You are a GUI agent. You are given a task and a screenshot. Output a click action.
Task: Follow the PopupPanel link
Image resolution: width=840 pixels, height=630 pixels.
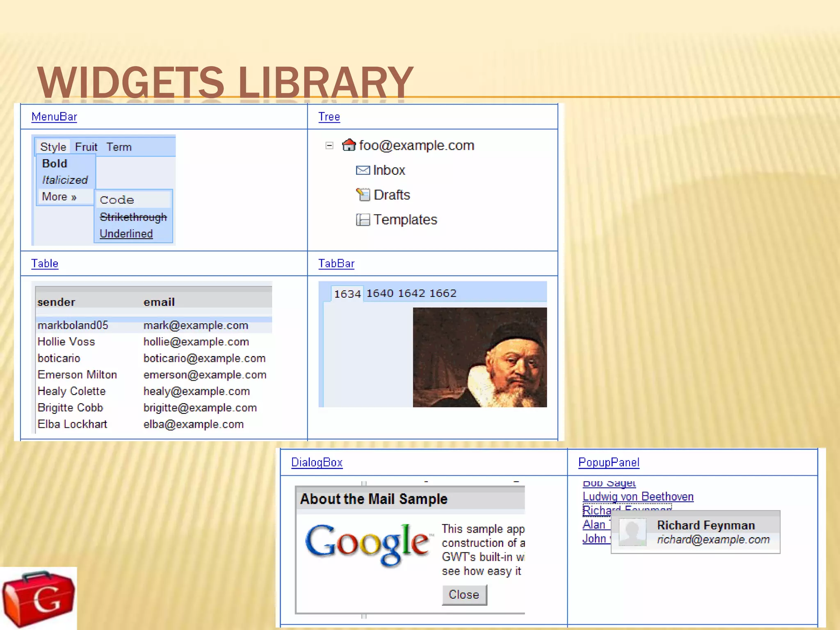point(609,462)
